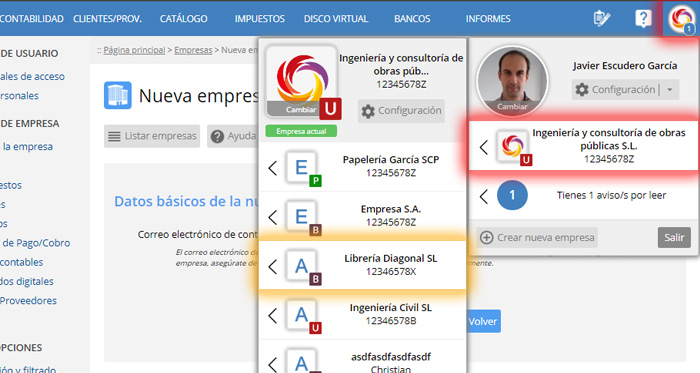This screenshot has width=700, height=373.
Task: Open the BANCOS menu
Action: [x=412, y=19]
